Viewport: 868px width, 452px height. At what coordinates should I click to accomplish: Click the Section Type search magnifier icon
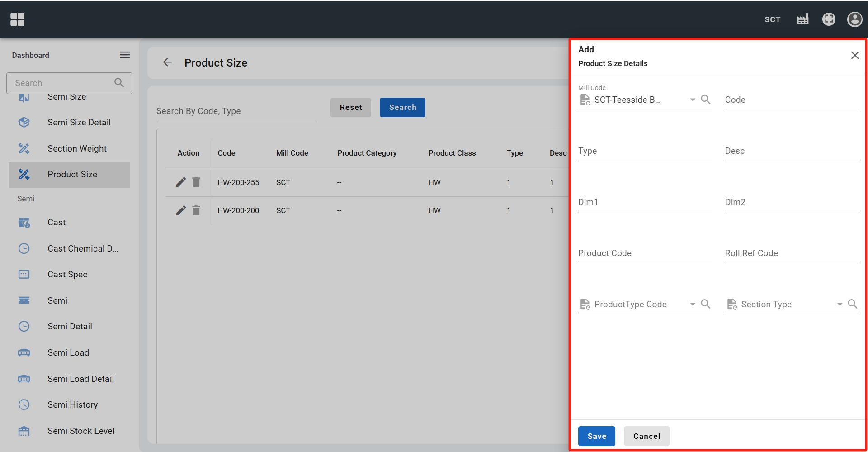tap(852, 304)
